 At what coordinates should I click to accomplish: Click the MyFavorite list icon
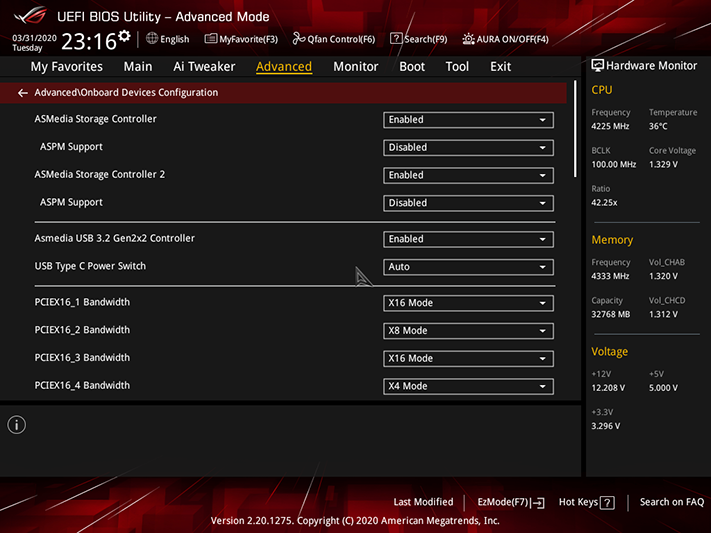(210, 39)
